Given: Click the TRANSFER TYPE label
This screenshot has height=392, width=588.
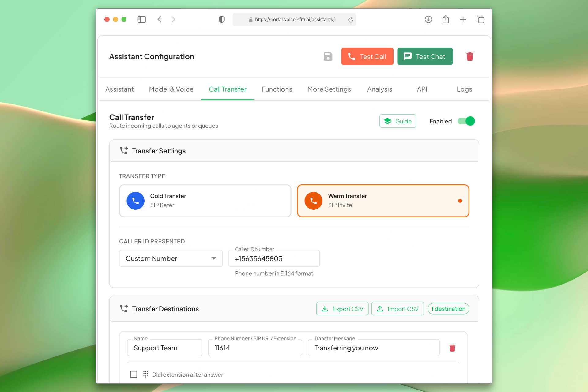Looking at the screenshot, I should (x=142, y=176).
